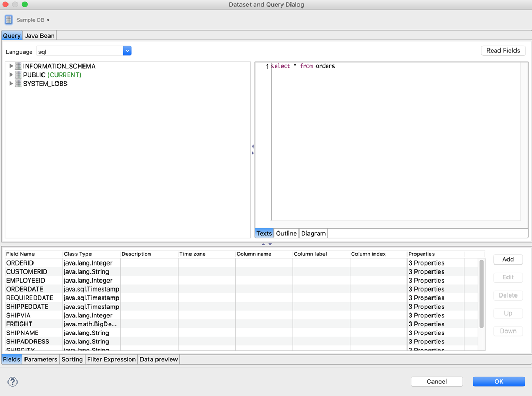
Task: Select the SHIPNAME field row
Action: coord(242,333)
